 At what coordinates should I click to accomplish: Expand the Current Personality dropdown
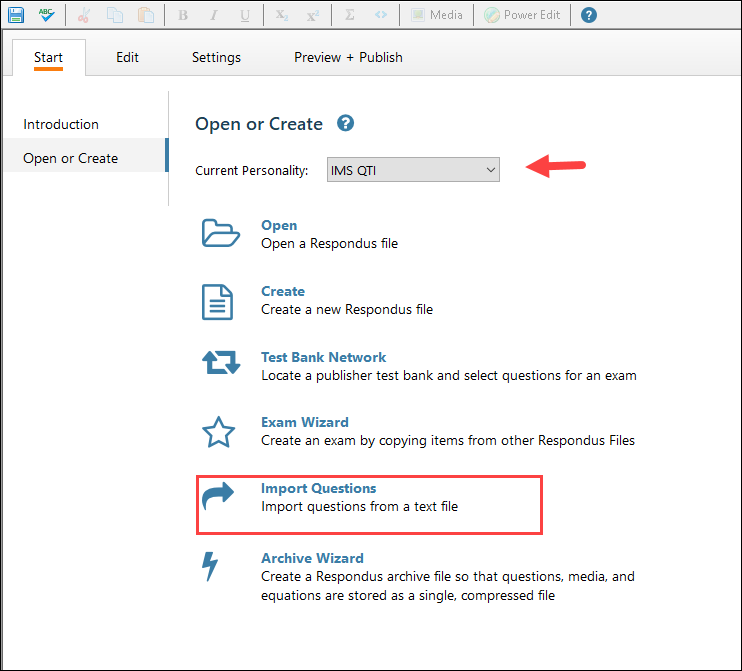(413, 169)
